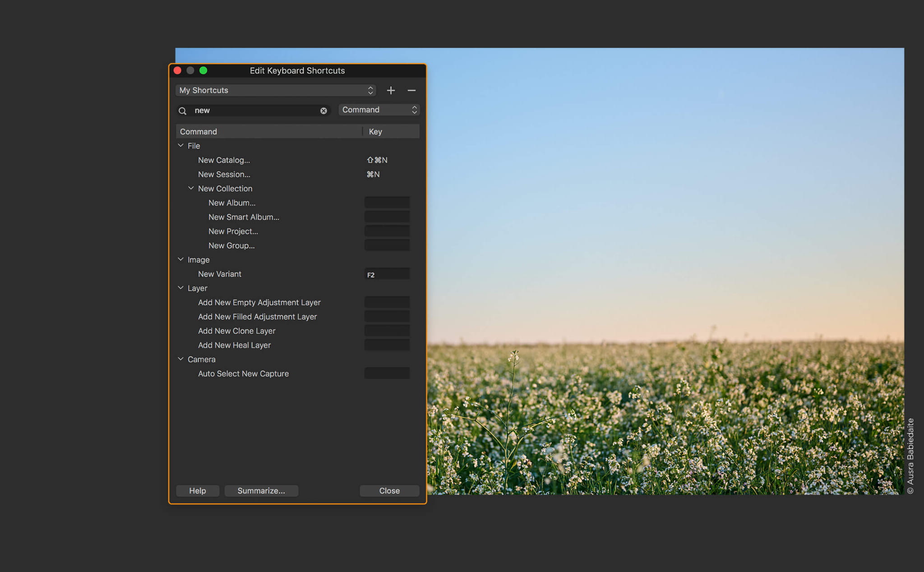Click the ⇧⌘N shortcut for New Catalog
The width and height of the screenshot is (924, 572).
click(377, 160)
